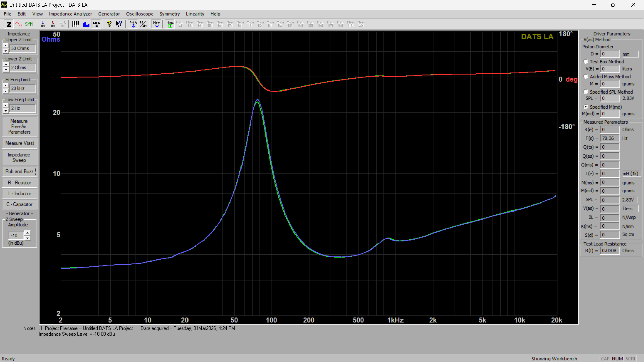Select the red sine wave generator icon
This screenshot has height=362, width=644.
[19, 24]
